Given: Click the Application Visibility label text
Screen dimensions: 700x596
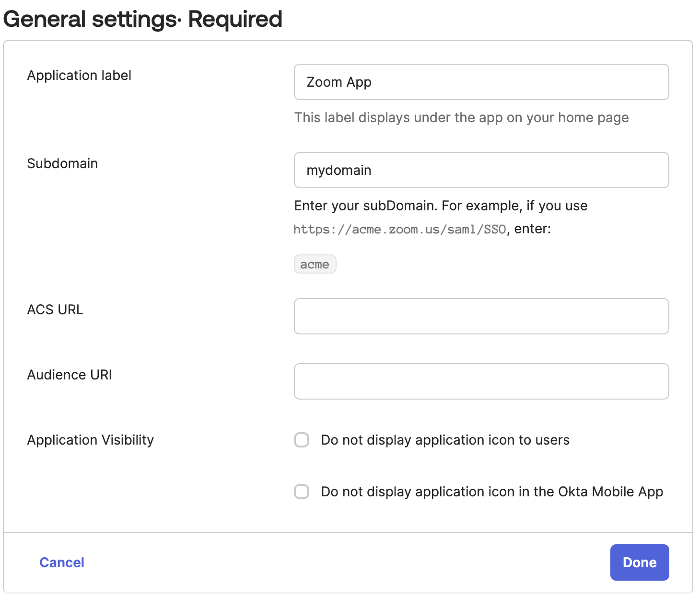Looking at the screenshot, I should [x=90, y=440].
